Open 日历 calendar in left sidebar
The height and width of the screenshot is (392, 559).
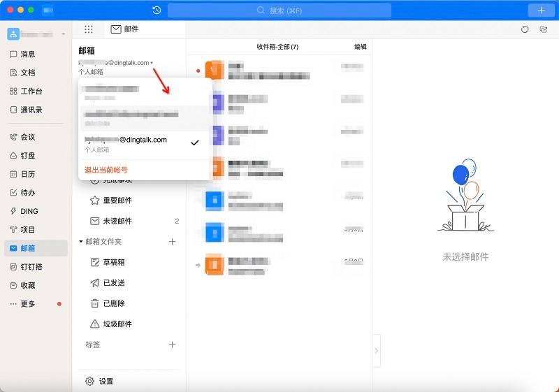[x=28, y=174]
